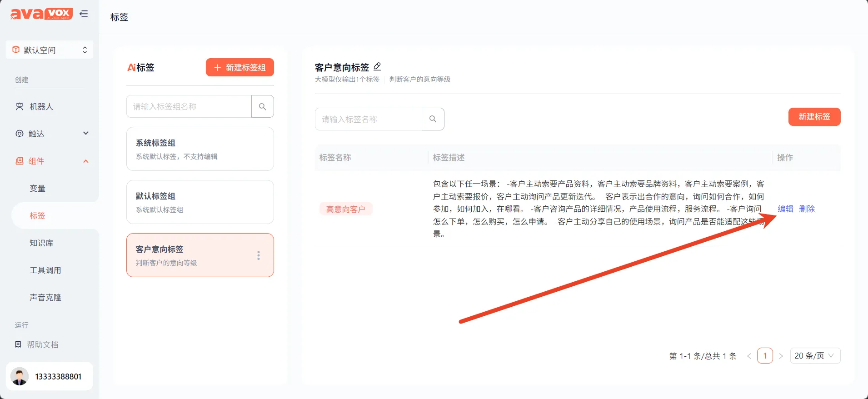Viewport: 868px width, 399px height.
Task: Click the user avatar at bottom left
Action: pos(20,376)
